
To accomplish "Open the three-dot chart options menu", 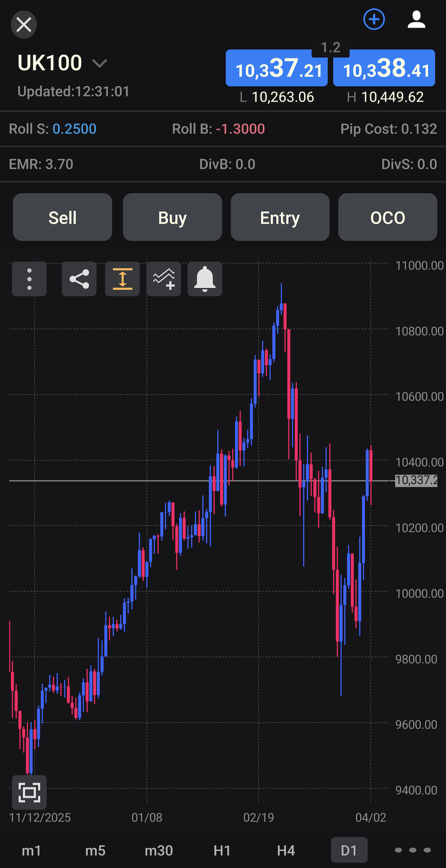I will coord(29,279).
